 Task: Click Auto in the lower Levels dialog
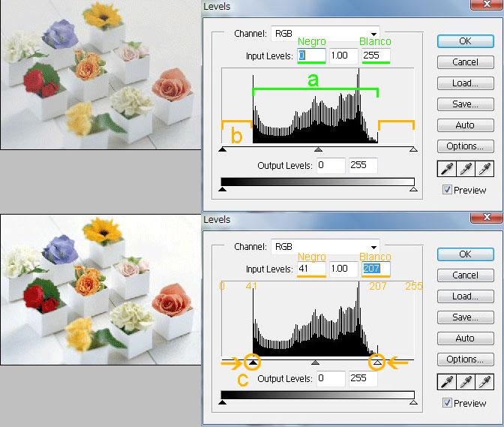coord(466,338)
